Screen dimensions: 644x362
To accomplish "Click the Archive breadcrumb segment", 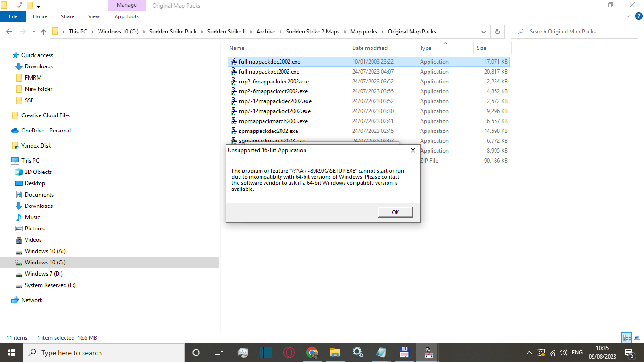I will tap(266, 32).
